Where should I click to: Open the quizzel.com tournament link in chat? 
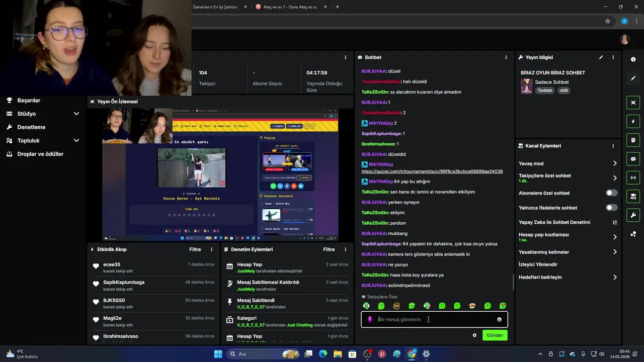(432, 171)
